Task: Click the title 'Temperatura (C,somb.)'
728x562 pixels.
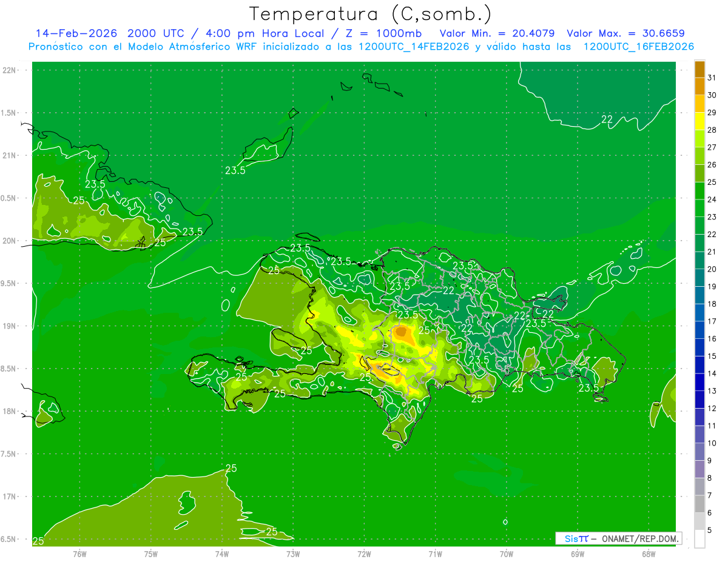Action: click(x=370, y=14)
